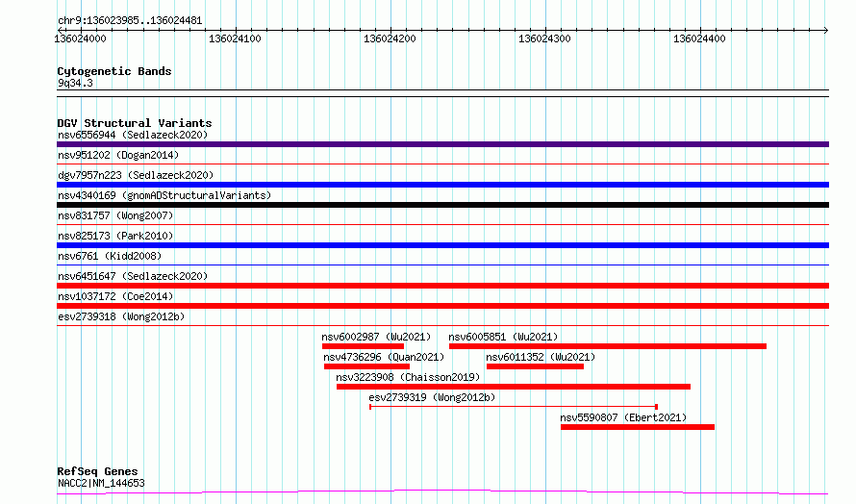
Task: Open the DGV Structural Variants track heading
Action: click(x=135, y=123)
